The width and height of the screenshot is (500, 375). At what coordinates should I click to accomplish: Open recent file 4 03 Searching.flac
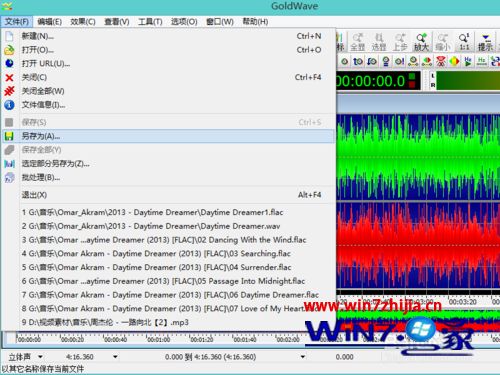[168, 254]
